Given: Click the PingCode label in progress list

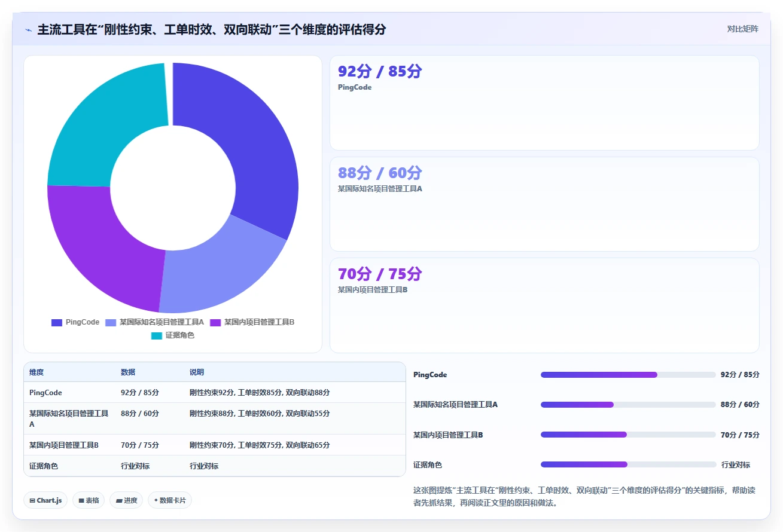Looking at the screenshot, I should coord(430,375).
